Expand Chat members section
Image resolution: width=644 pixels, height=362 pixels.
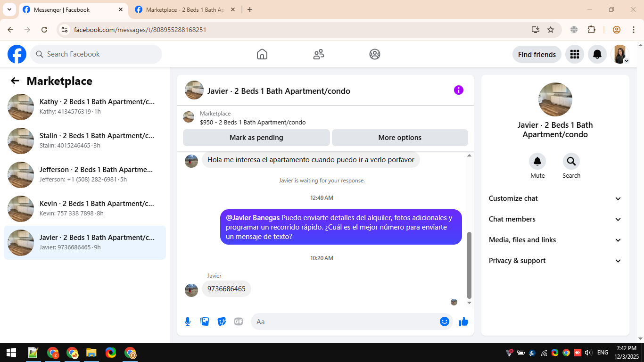(x=555, y=219)
